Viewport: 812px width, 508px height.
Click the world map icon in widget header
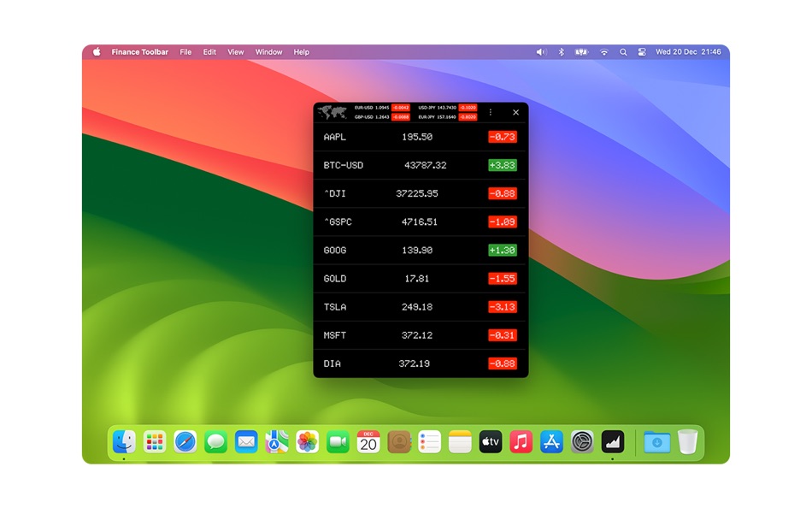click(x=332, y=112)
